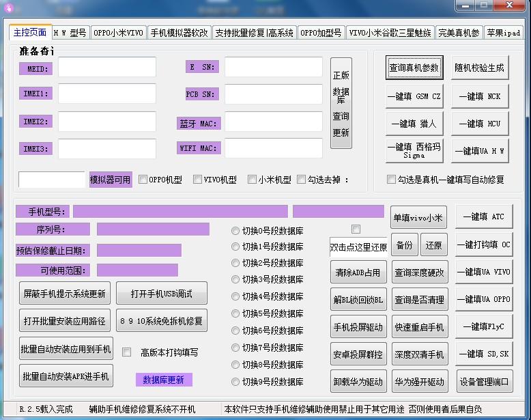Click the 查询真机参数 button

[x=414, y=68]
